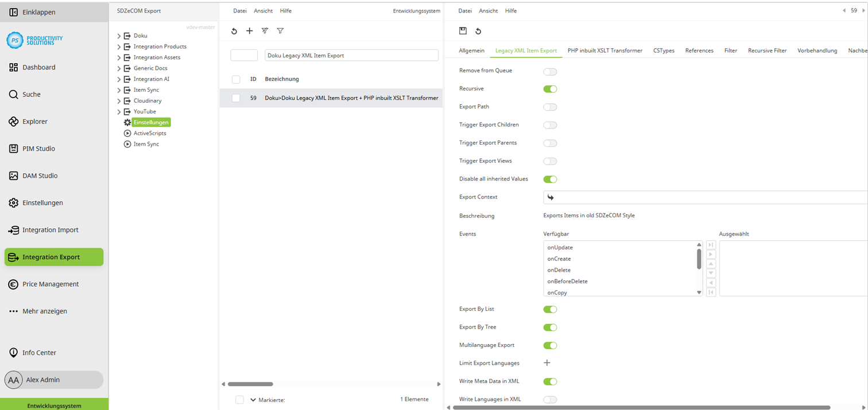The height and width of the screenshot is (410, 868).
Task: Check the checkbox for export row 59
Action: (235, 97)
